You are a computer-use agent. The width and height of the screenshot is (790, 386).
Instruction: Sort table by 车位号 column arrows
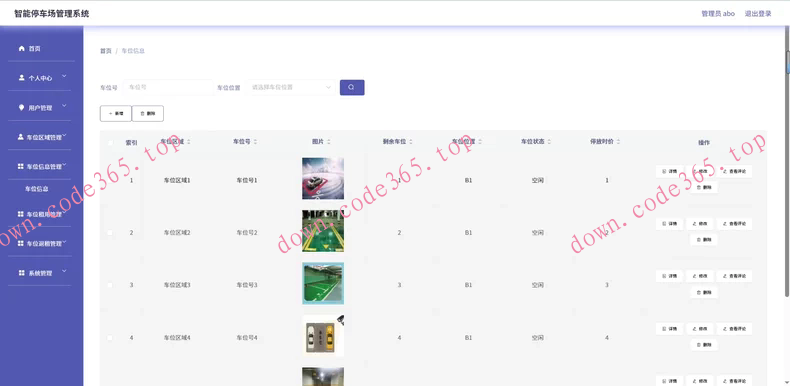pos(255,142)
